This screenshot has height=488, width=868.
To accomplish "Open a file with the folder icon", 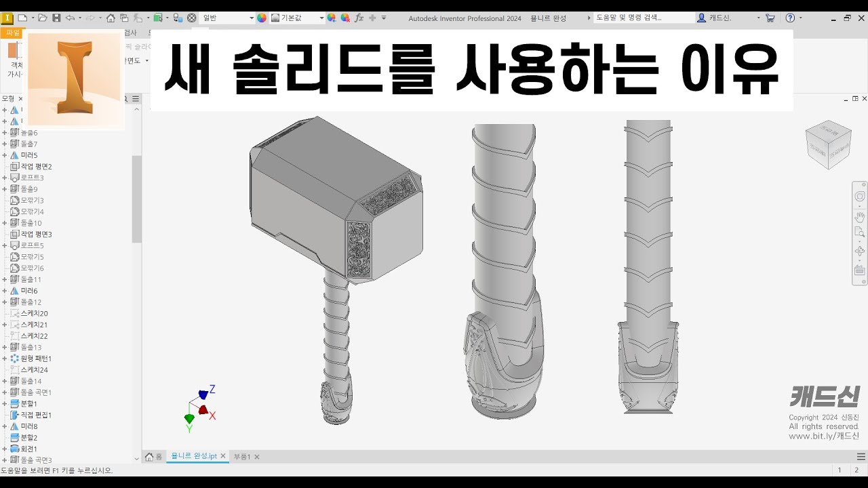I will 43,18.
